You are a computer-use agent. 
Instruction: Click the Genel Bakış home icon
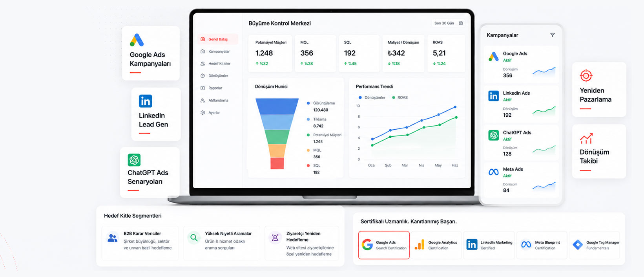[x=203, y=39]
